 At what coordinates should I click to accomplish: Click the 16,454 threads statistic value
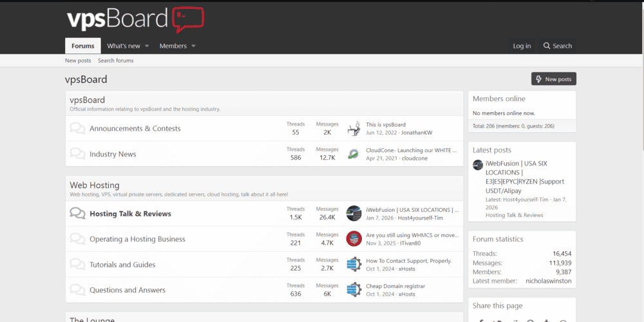click(x=562, y=254)
